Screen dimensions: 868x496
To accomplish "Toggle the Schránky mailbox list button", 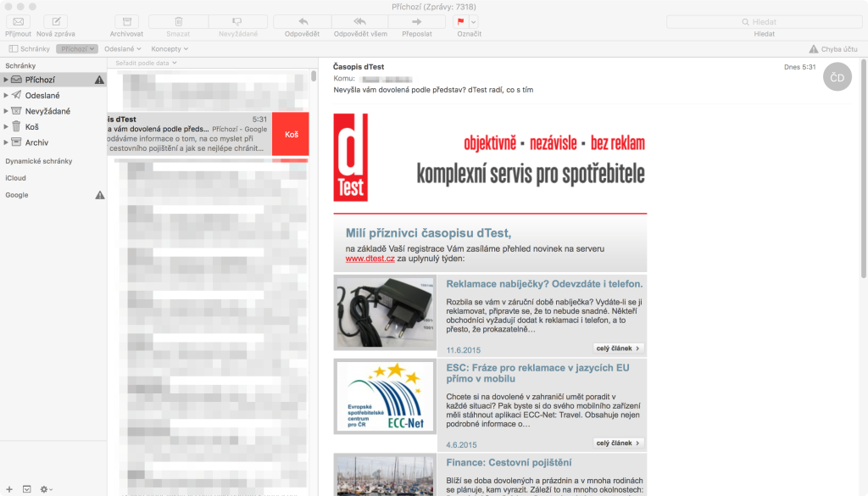I will pos(30,48).
